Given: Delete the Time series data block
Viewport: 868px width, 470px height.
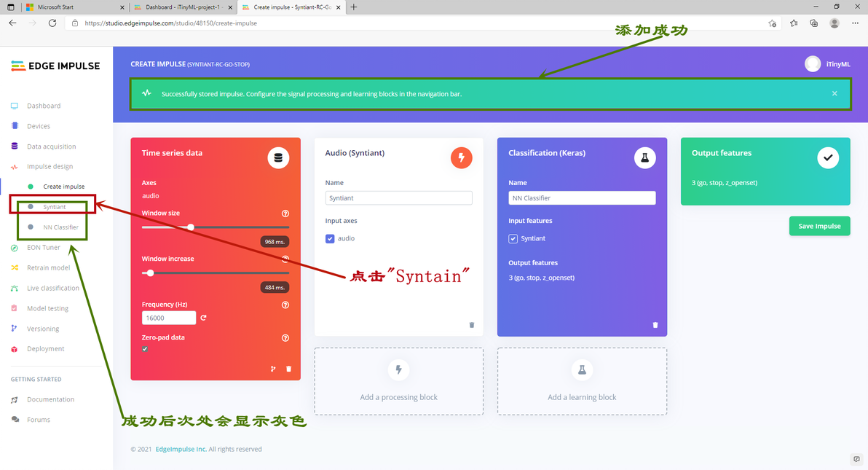Looking at the screenshot, I should 288,369.
